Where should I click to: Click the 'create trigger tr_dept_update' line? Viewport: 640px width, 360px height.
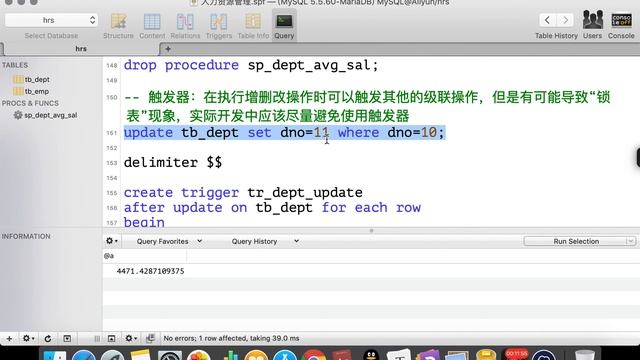pos(243,193)
